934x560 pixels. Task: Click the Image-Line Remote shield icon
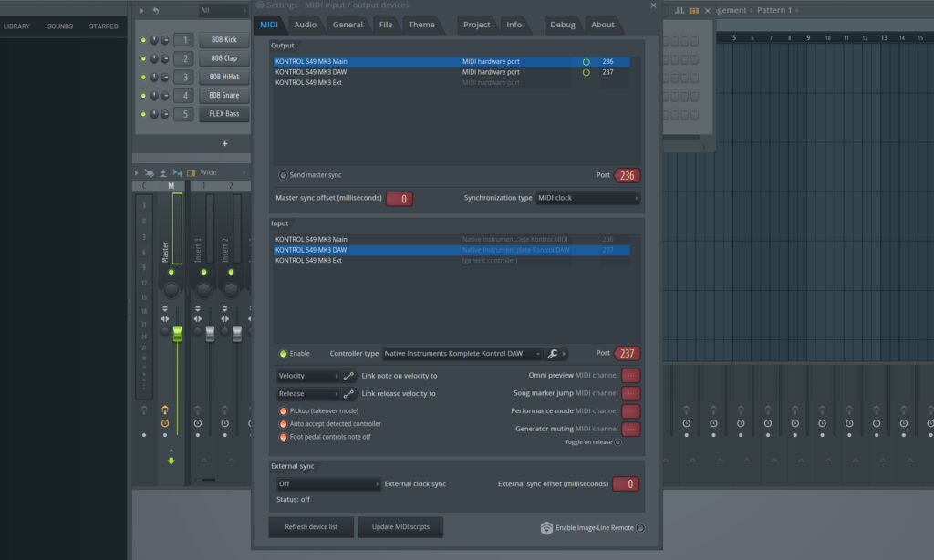pos(546,528)
